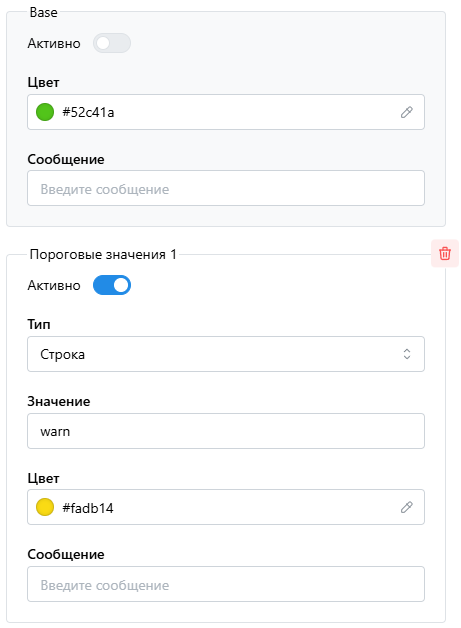Viewport: 461px width, 628px height.
Task: Delete Пороговые значения 1 via trash icon
Action: [x=445, y=254]
